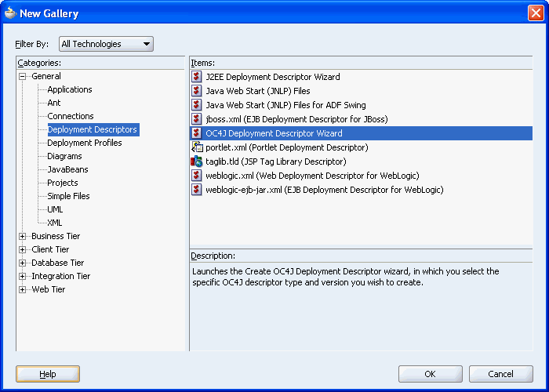Select the Applications category
This screenshot has height=392, width=549.
70,89
